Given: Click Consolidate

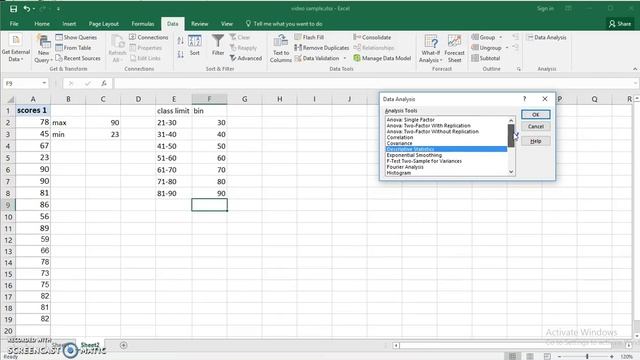Looking at the screenshot, I should (372, 37).
